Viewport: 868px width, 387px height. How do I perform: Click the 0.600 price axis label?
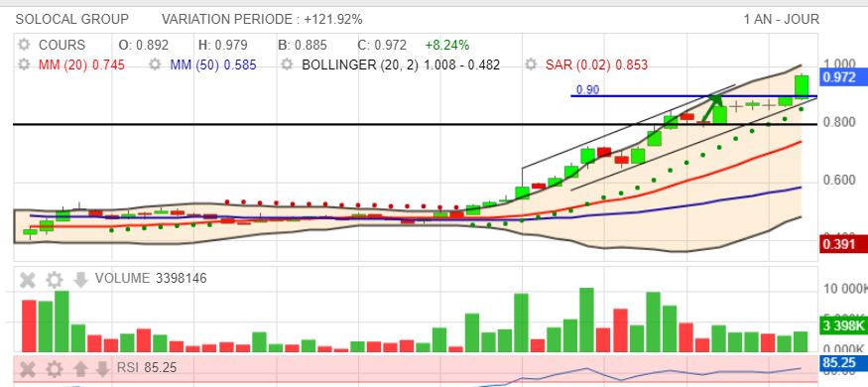(839, 181)
